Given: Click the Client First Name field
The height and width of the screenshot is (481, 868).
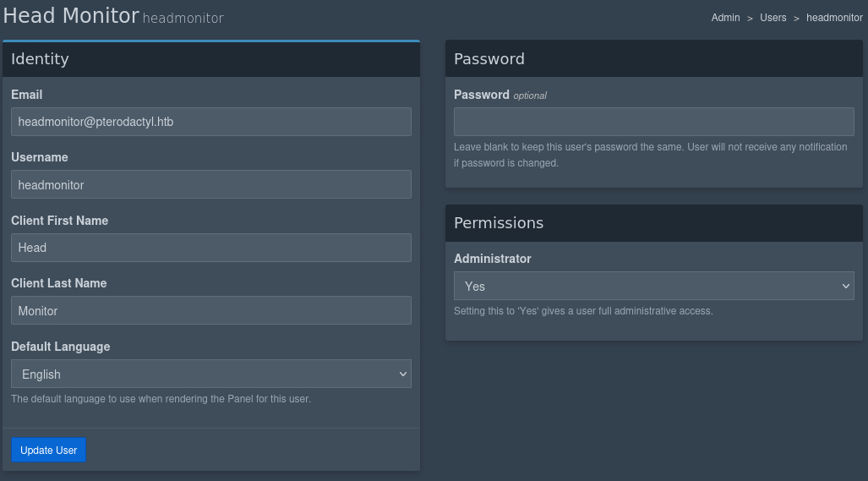Looking at the screenshot, I should pos(211,248).
